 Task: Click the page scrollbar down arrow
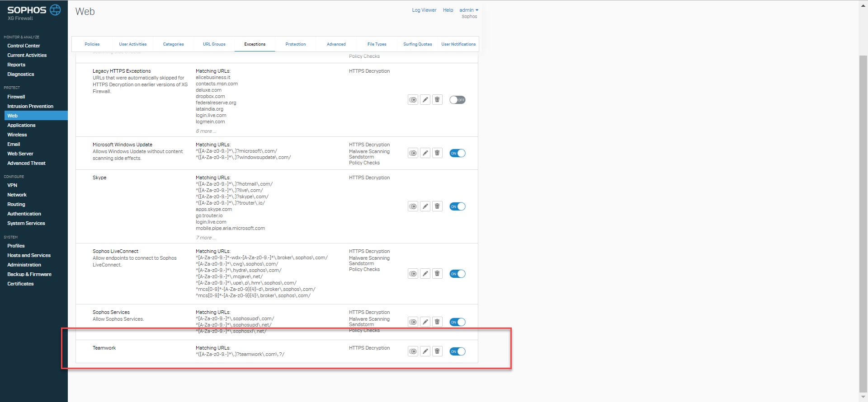[863, 397]
